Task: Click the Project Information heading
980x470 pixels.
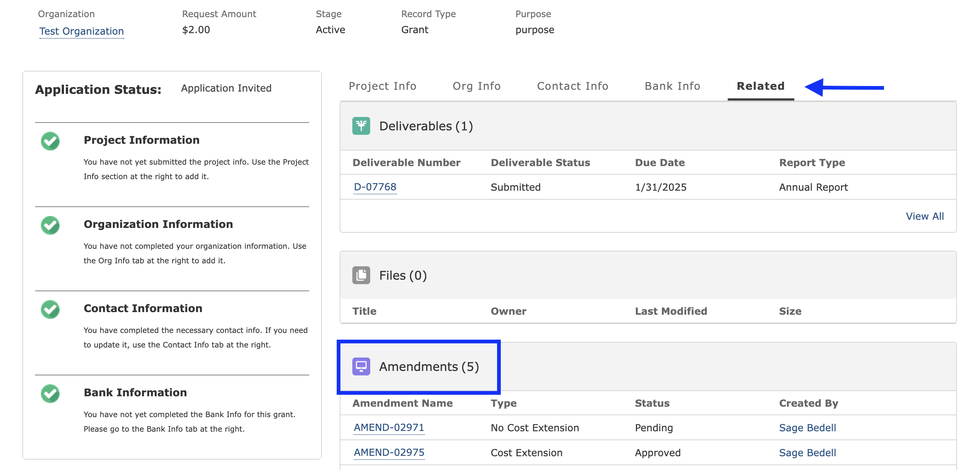Action: [141, 140]
